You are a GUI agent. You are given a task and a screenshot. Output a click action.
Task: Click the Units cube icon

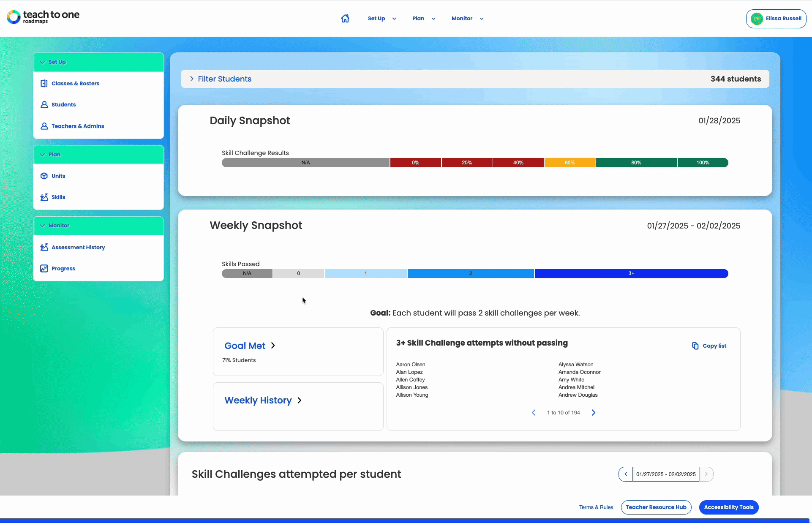click(44, 176)
